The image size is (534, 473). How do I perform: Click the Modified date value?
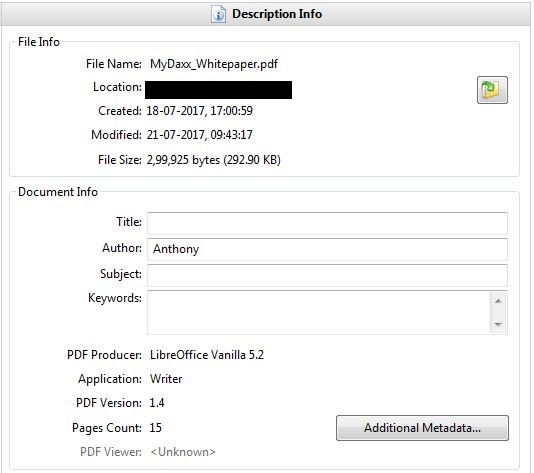pyautogui.click(x=200, y=135)
